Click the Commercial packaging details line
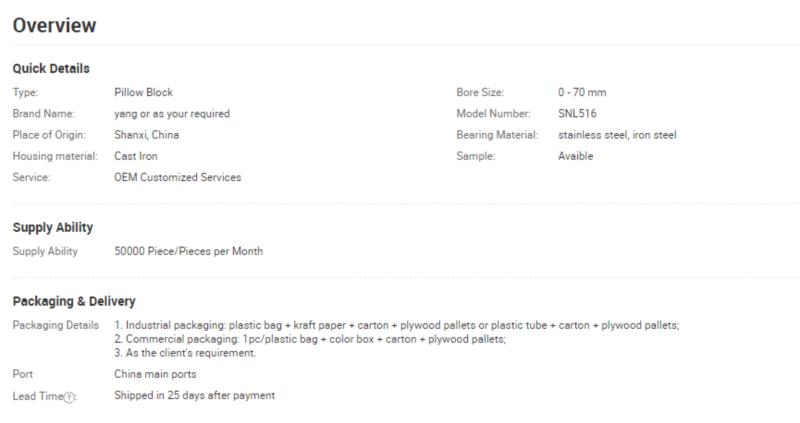 point(310,339)
